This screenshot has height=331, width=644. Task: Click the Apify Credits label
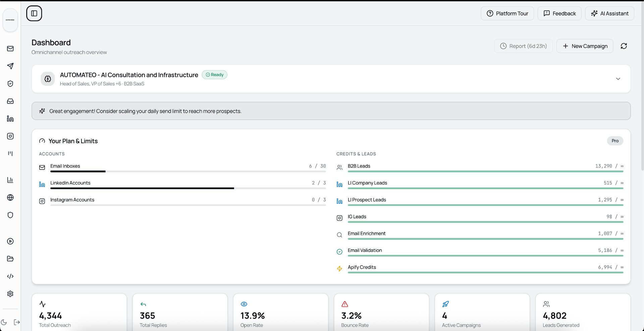pos(362,267)
